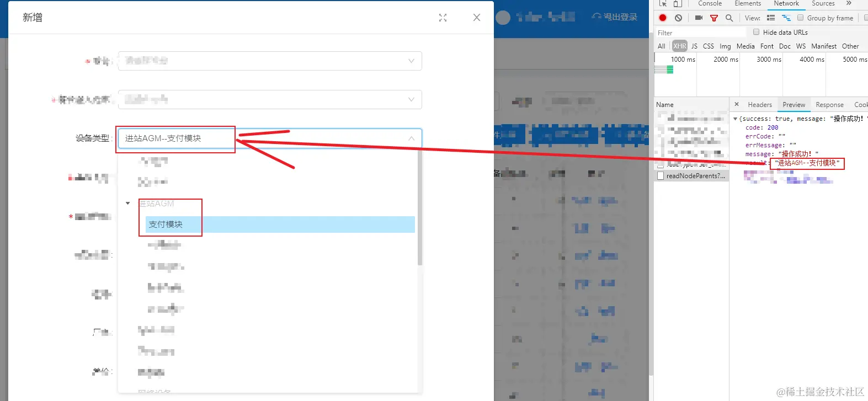Click the 退出登录 logout link

click(615, 17)
